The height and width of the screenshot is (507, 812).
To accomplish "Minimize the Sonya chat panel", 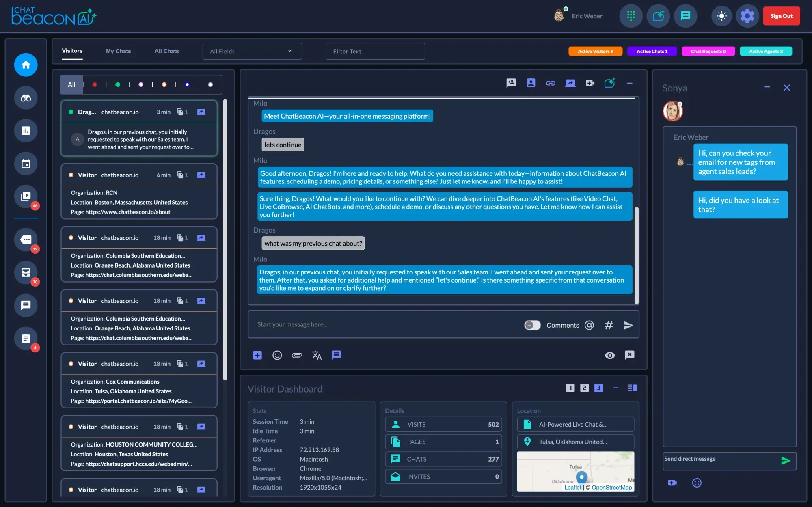I will click(767, 87).
